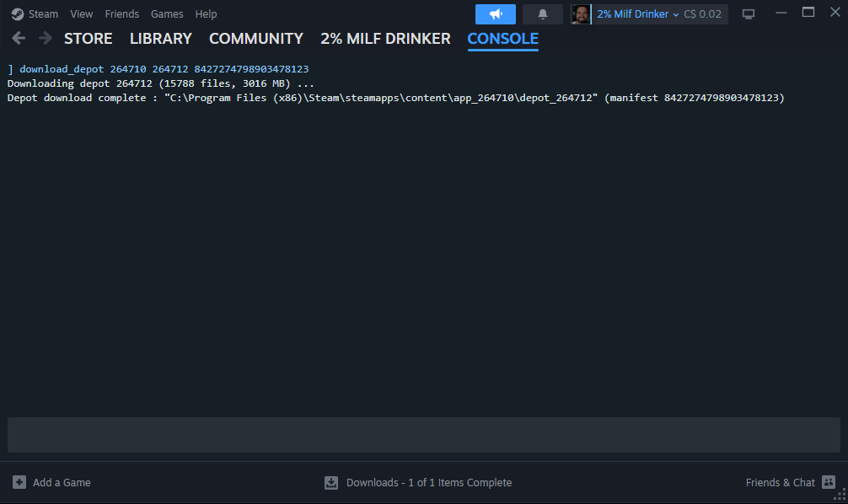
Task: Click the 'Downloading depot 264712' line
Action: click(161, 83)
